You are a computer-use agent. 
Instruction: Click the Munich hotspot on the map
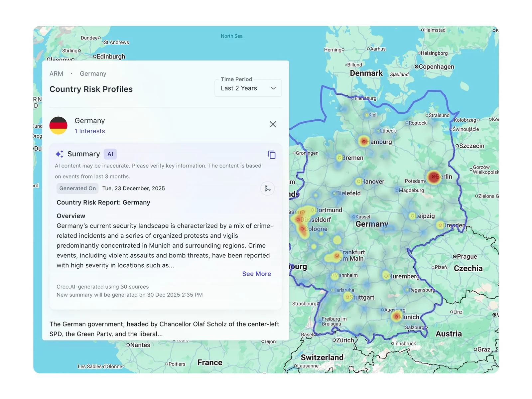[396, 317]
